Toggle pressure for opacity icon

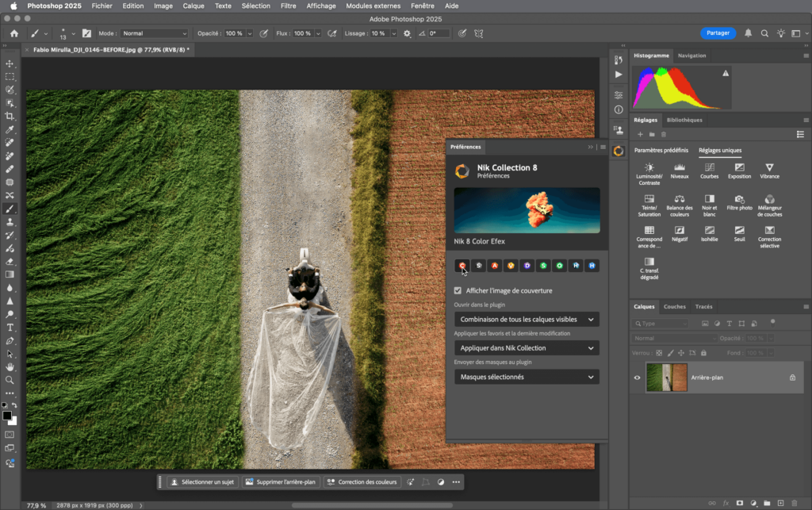point(263,33)
